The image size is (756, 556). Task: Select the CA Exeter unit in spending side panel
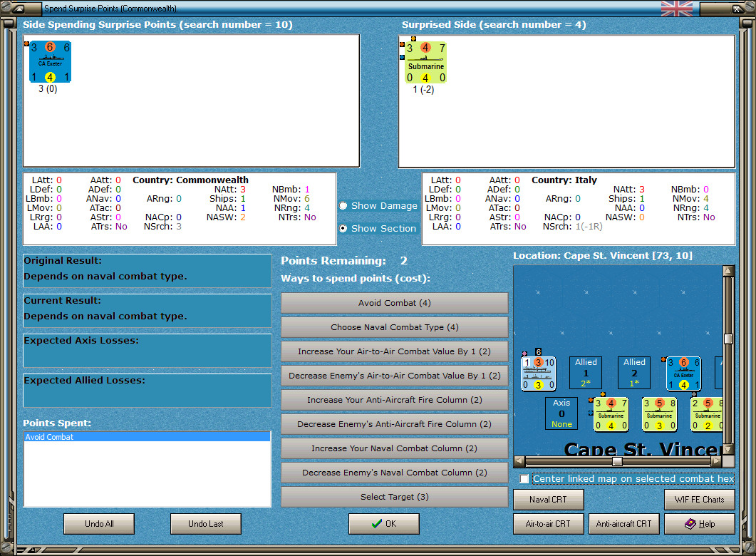pos(50,62)
